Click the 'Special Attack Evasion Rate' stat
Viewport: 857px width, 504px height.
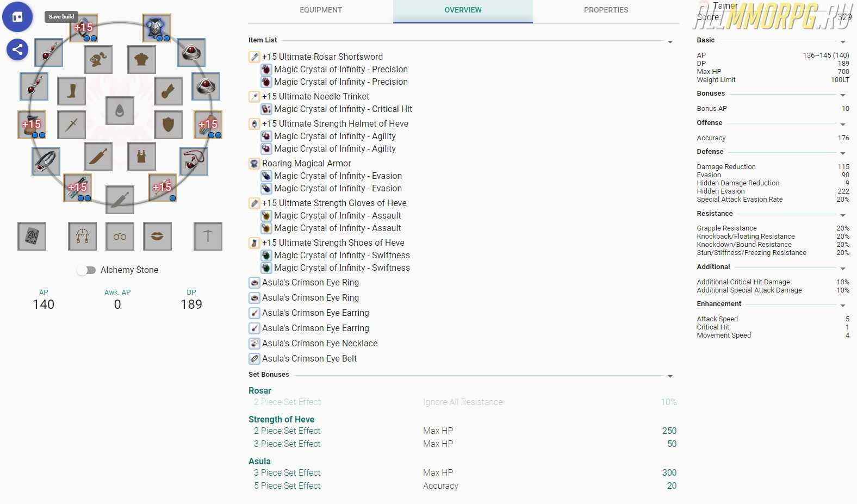tap(773, 200)
